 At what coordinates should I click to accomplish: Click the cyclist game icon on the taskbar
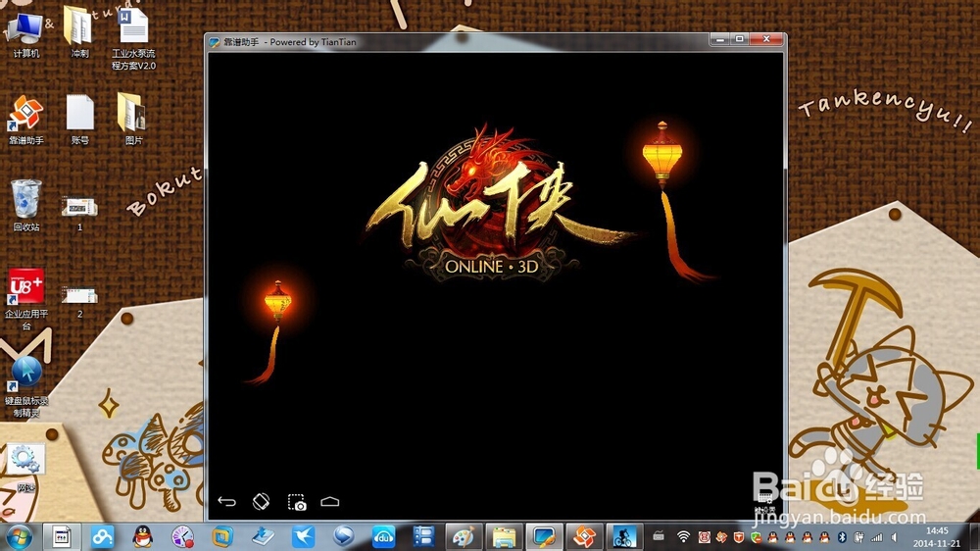pos(623,537)
